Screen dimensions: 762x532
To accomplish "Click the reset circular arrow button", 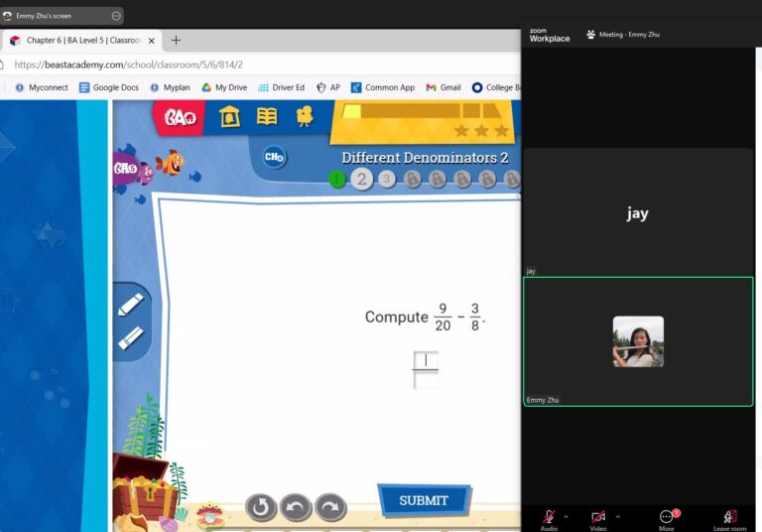I will click(x=261, y=507).
